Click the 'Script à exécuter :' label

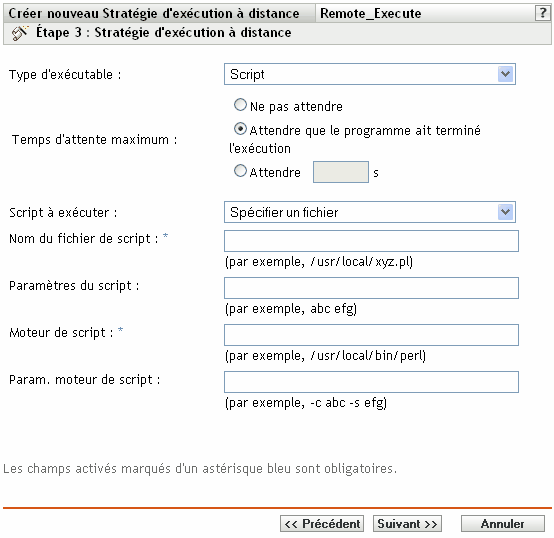point(63,213)
